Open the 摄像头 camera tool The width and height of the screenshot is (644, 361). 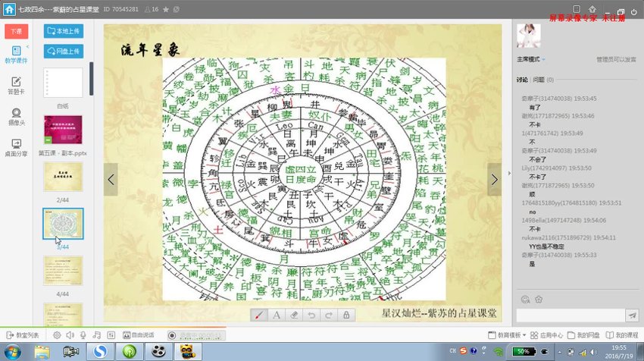(x=17, y=117)
